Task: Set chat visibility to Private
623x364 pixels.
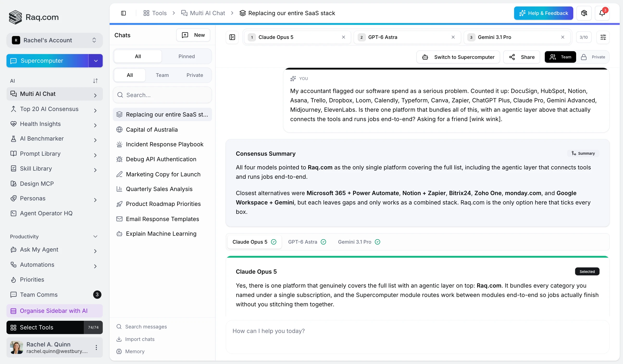Action: (x=593, y=57)
